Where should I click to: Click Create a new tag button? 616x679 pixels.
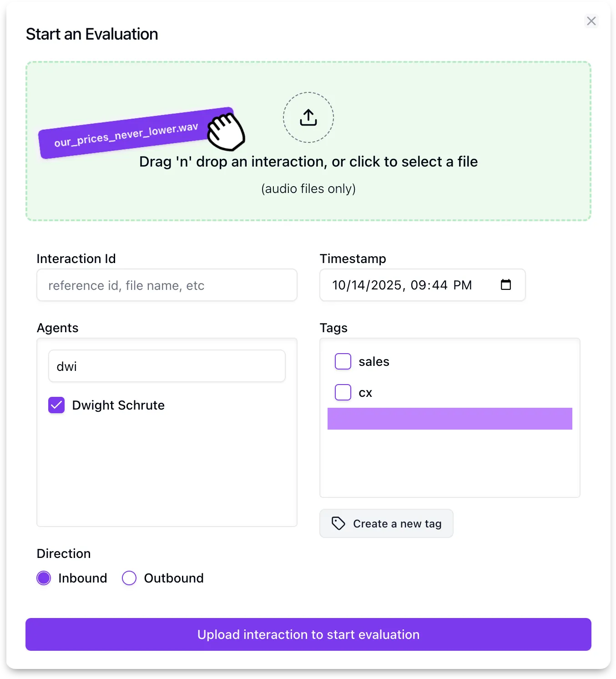[x=386, y=523]
